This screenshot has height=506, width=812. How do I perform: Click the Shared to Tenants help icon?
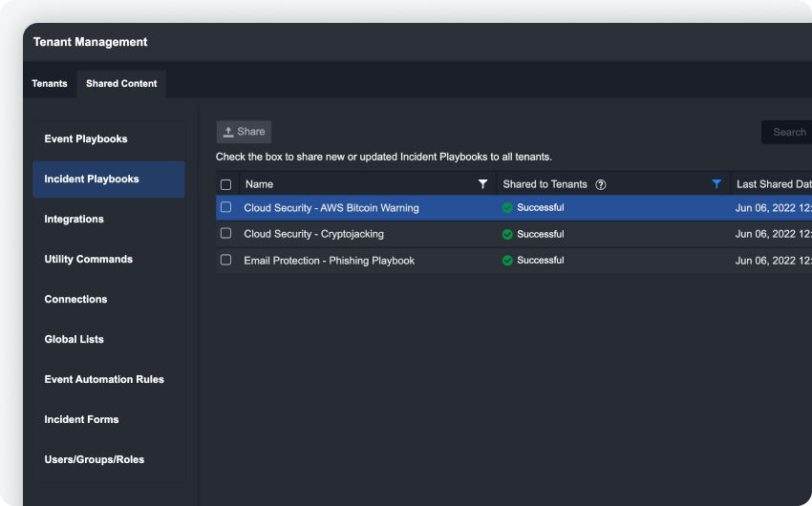point(601,184)
